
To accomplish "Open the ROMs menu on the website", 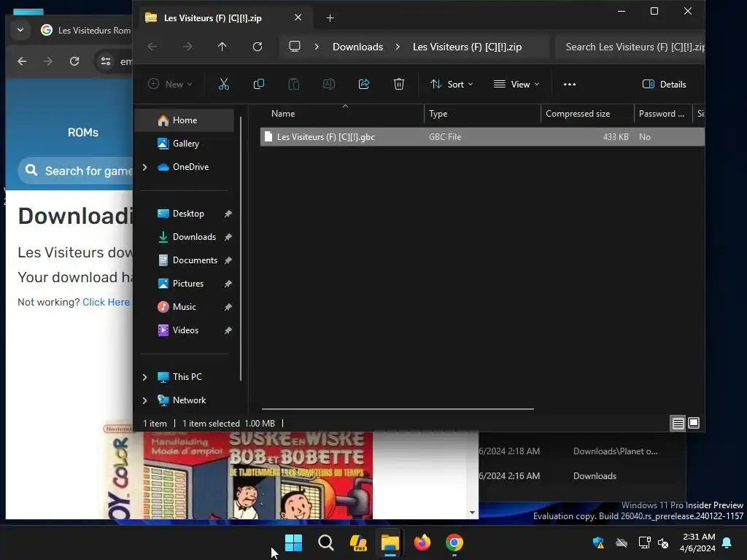I will [83, 133].
